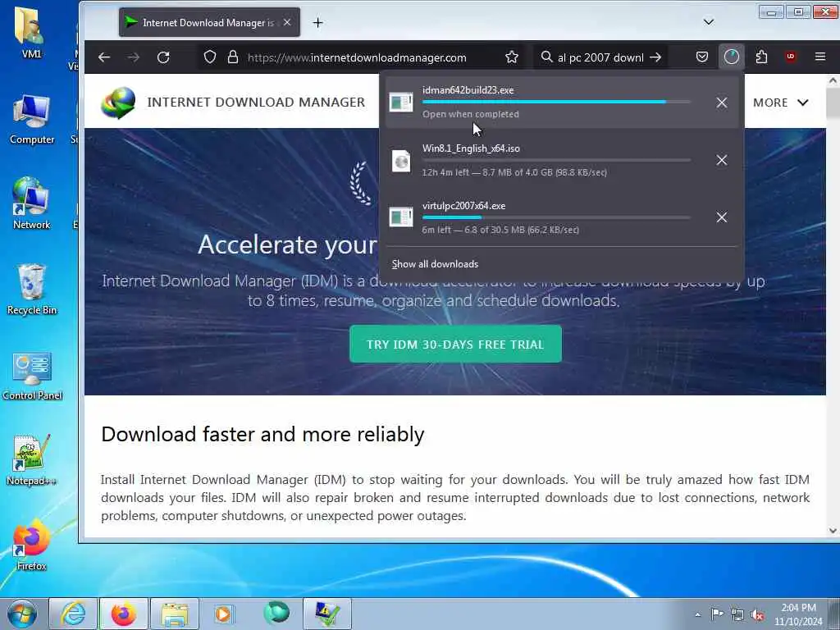
Task: Open a new tab with plus button
Action: [x=317, y=22]
